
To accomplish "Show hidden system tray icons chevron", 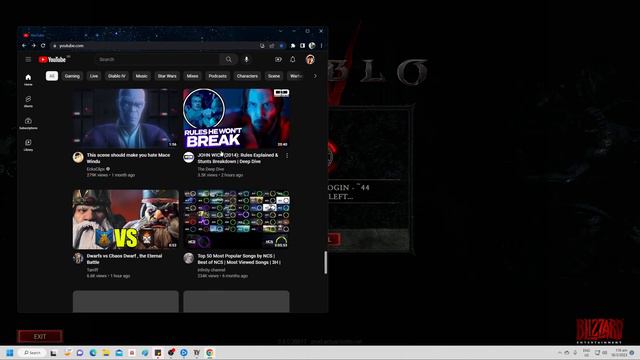I will pyautogui.click(x=560, y=353).
